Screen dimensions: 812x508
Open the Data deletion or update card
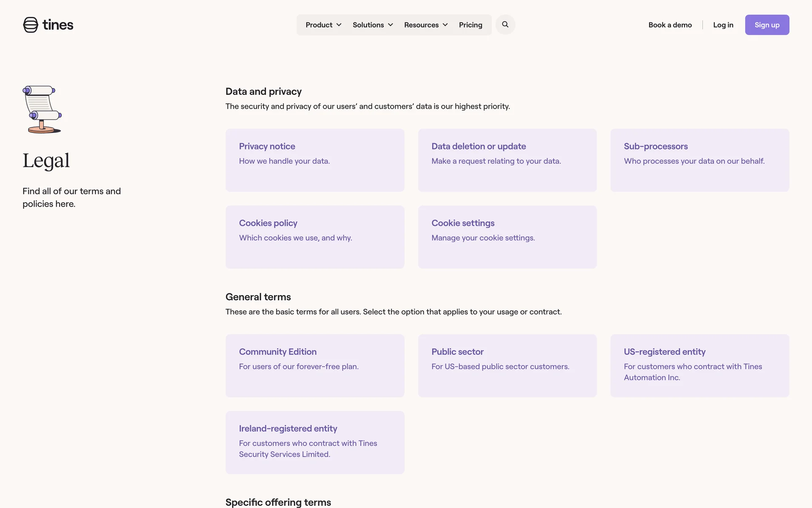[x=507, y=160]
